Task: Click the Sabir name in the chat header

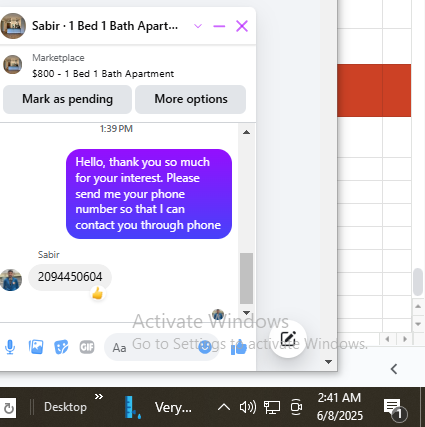Action: pyautogui.click(x=46, y=26)
